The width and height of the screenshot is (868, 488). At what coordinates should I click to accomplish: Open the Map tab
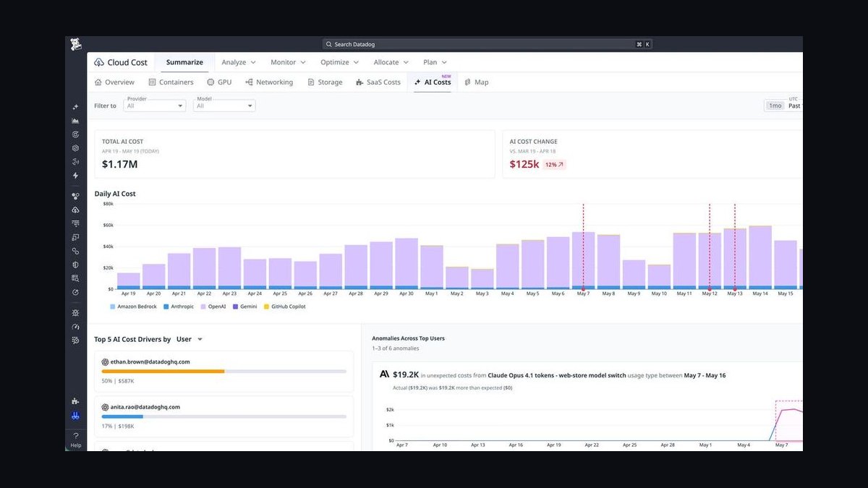[x=477, y=82]
